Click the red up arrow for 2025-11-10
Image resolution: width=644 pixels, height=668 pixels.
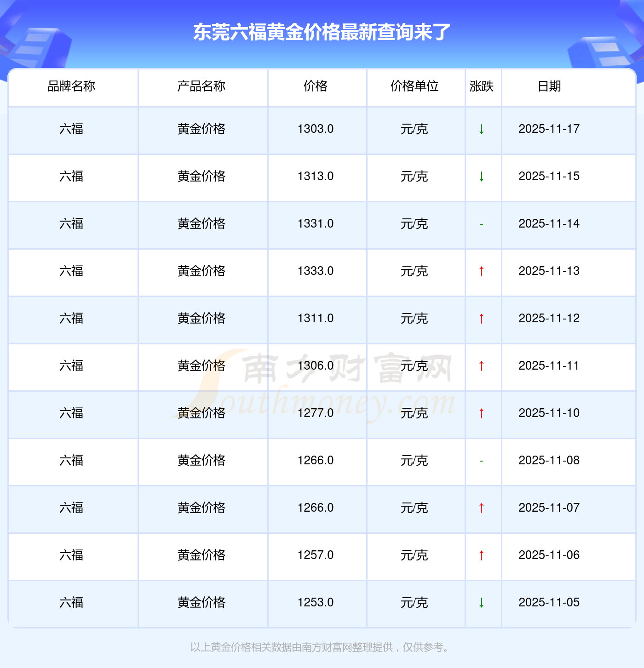(482, 413)
